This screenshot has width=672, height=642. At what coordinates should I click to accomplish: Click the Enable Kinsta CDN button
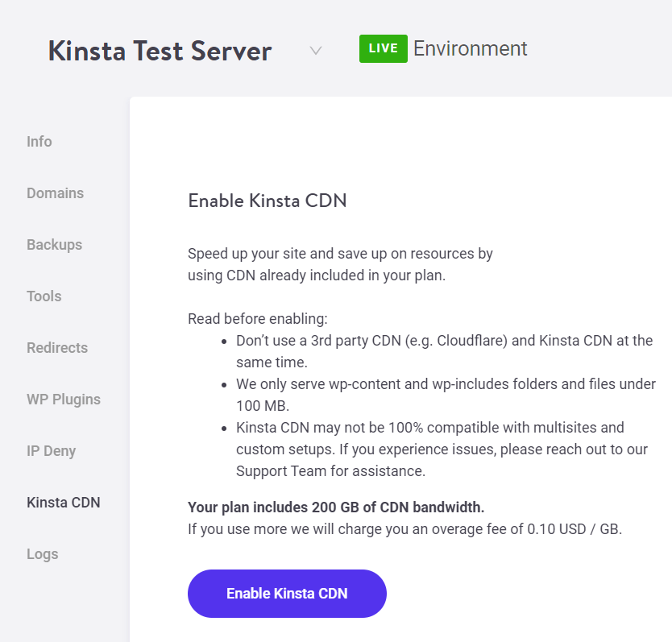coord(287,594)
